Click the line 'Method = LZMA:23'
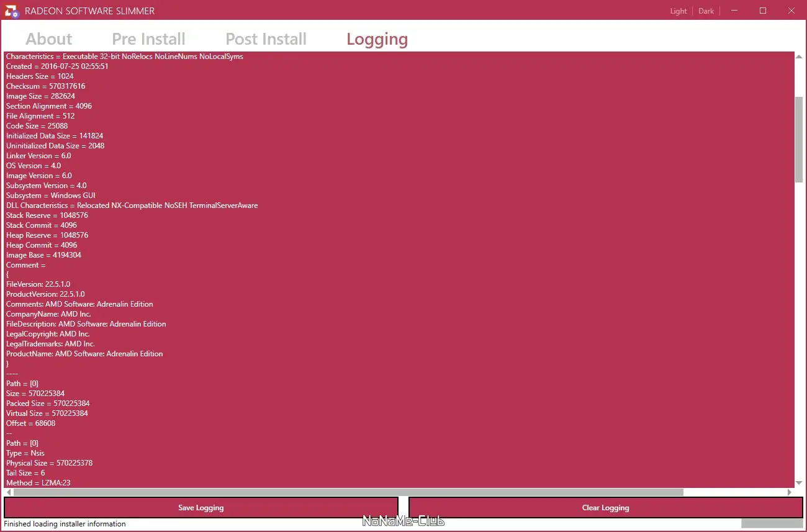The width and height of the screenshot is (807, 532). [38, 483]
